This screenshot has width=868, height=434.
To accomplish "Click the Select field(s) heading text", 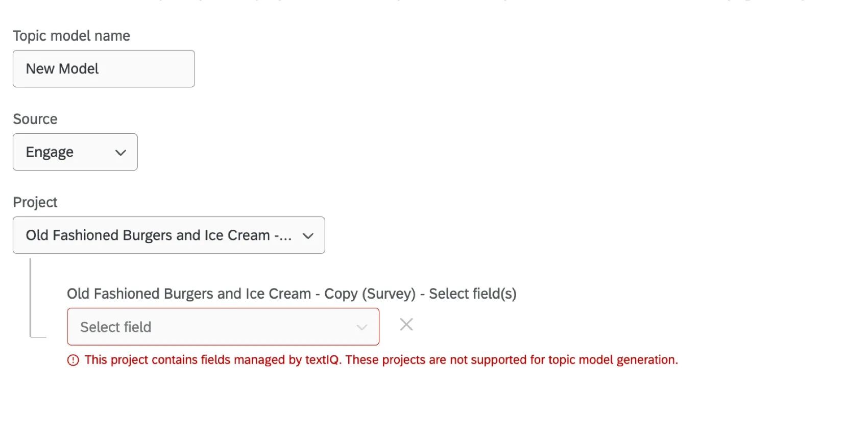I will click(292, 294).
